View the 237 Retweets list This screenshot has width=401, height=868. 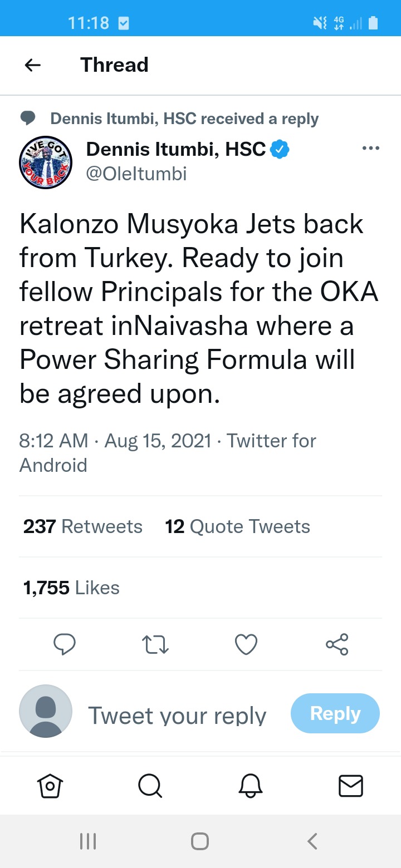pyautogui.click(x=83, y=526)
